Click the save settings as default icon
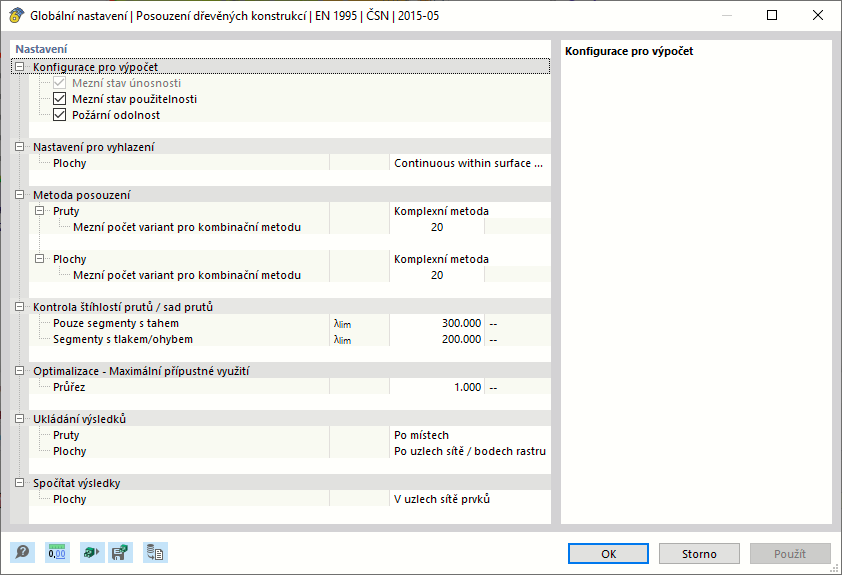This screenshot has width=842, height=575. click(x=121, y=551)
